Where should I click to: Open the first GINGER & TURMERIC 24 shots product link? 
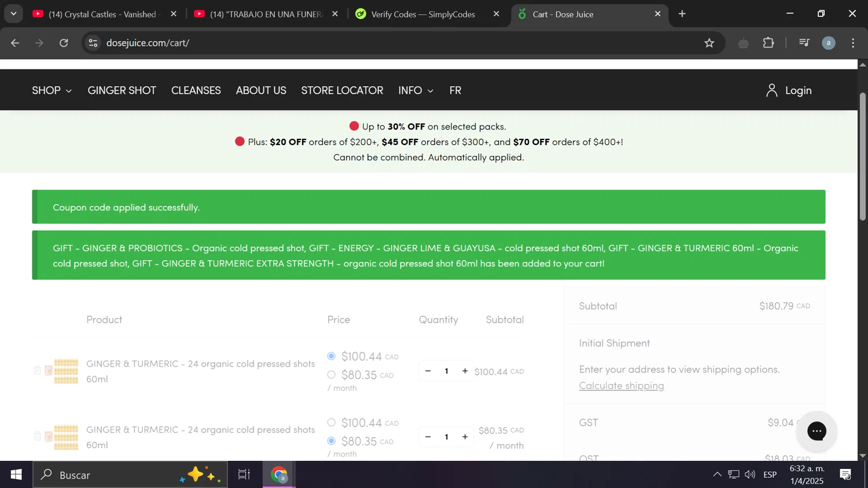coord(200,371)
